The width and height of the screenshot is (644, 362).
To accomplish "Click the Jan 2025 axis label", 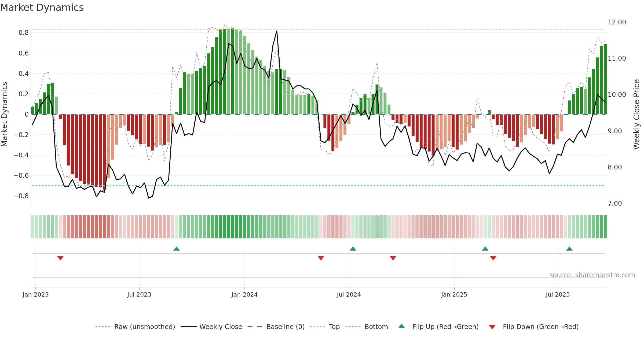I will (454, 294).
